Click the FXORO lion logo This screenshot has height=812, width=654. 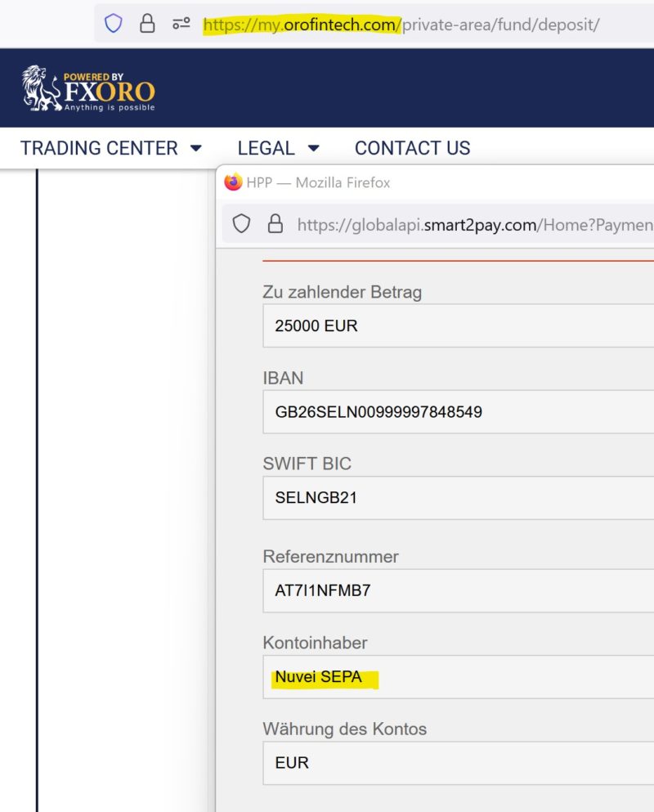[34, 89]
